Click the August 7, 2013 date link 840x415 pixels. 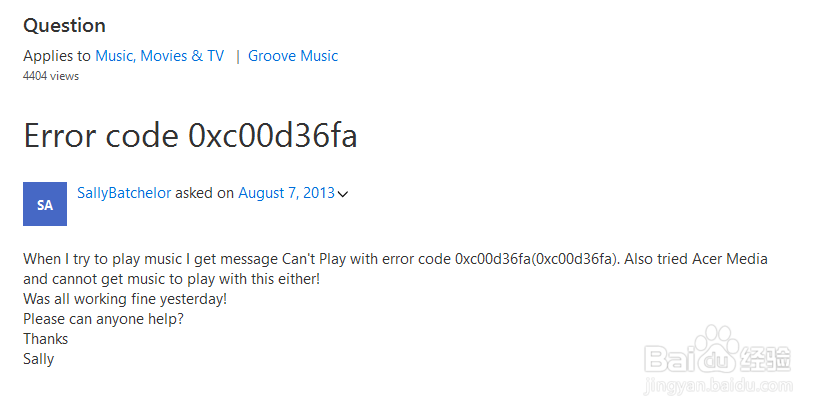pyautogui.click(x=287, y=193)
